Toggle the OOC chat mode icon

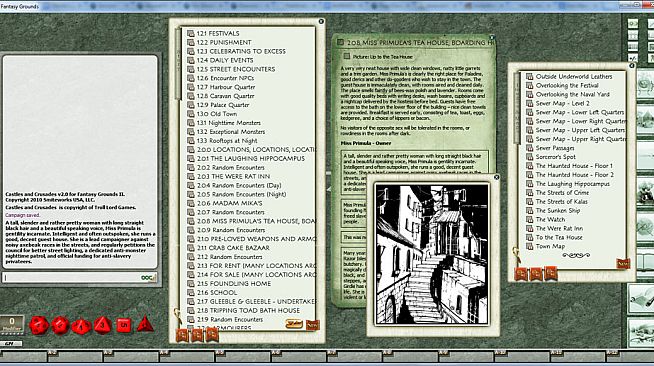click(x=148, y=278)
